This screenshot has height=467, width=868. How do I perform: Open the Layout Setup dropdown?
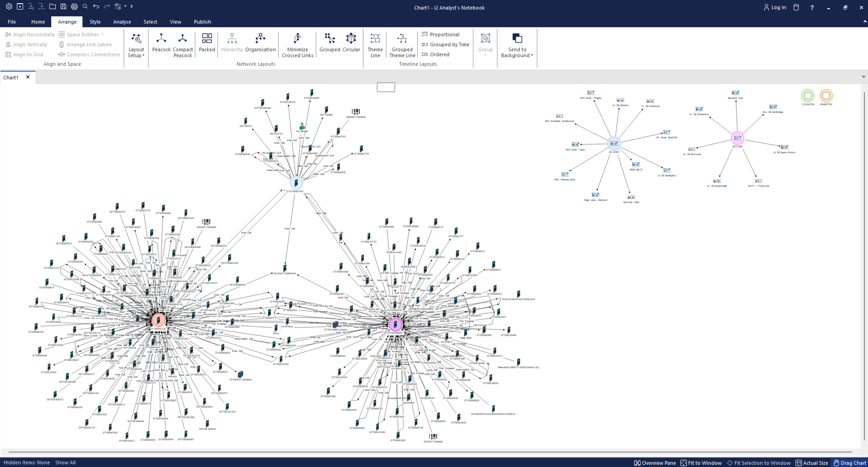click(x=136, y=53)
